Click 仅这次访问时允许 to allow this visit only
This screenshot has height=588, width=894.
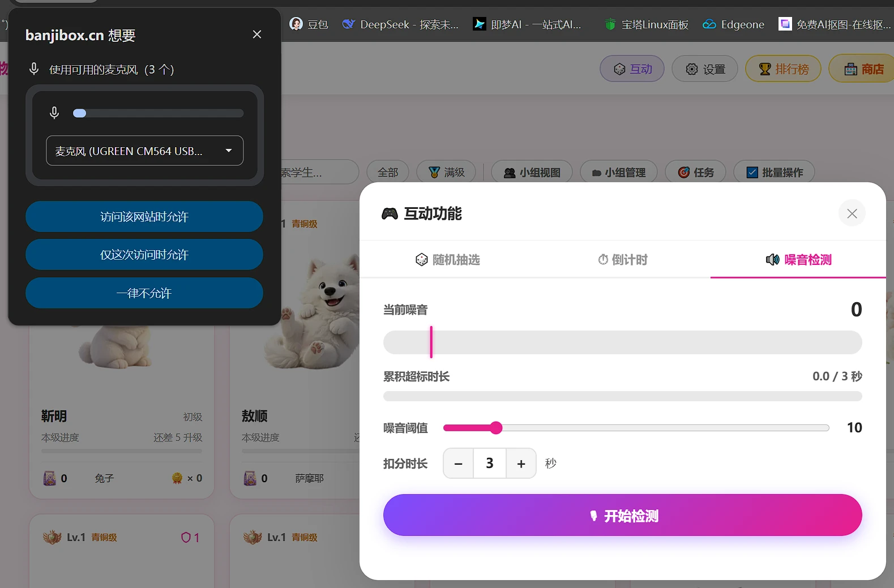pos(144,255)
